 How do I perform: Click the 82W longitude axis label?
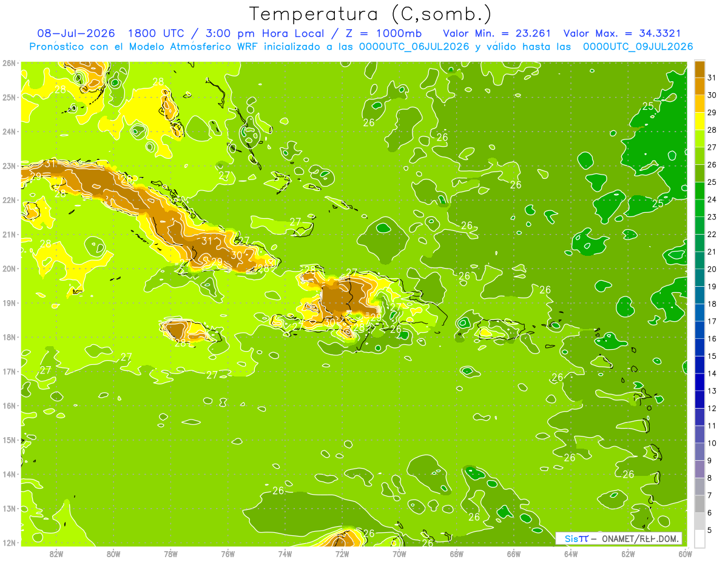(x=56, y=554)
